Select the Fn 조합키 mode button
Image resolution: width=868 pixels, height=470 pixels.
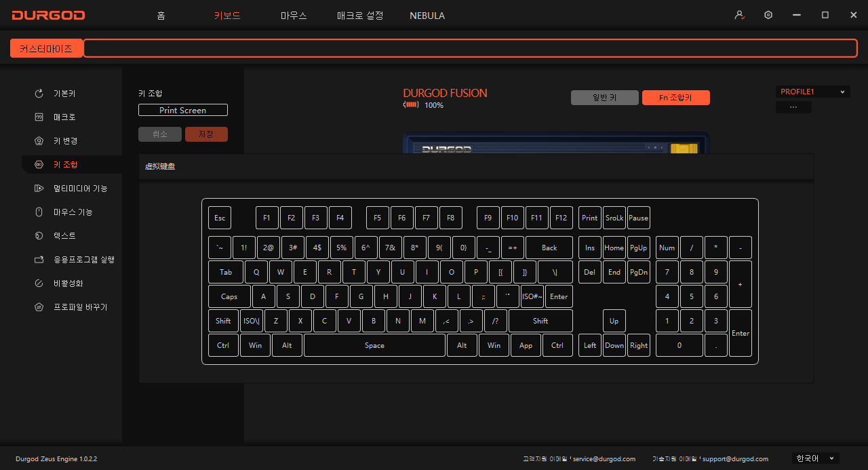tap(676, 98)
